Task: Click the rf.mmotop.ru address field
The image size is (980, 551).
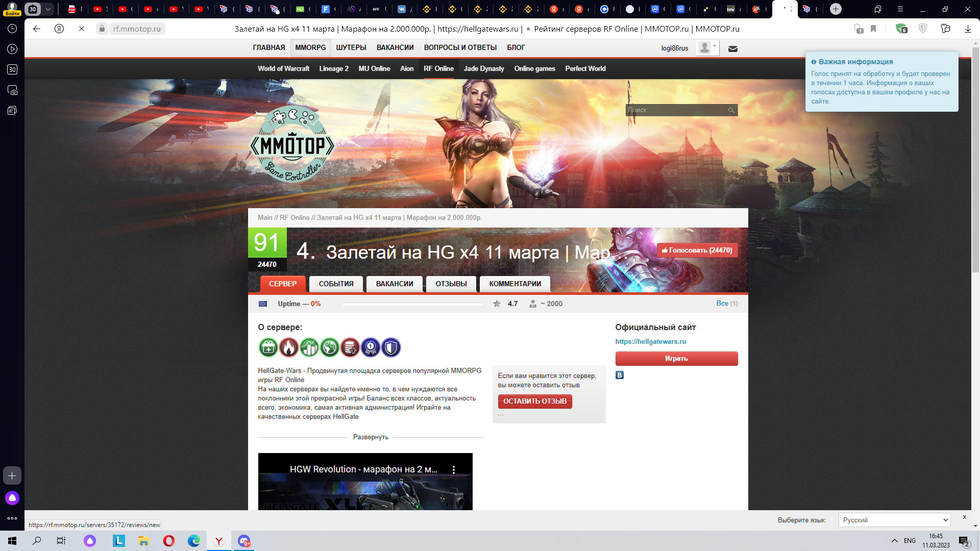Action: coord(137,29)
